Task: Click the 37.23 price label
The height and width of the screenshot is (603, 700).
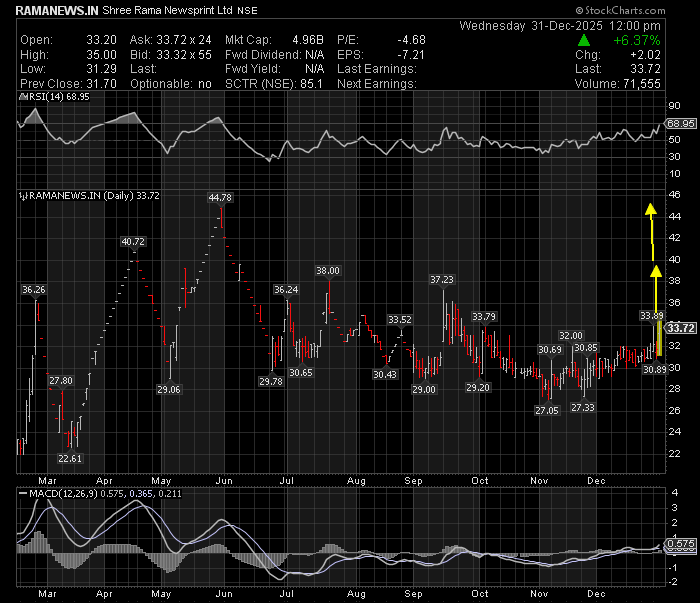Action: point(442,280)
